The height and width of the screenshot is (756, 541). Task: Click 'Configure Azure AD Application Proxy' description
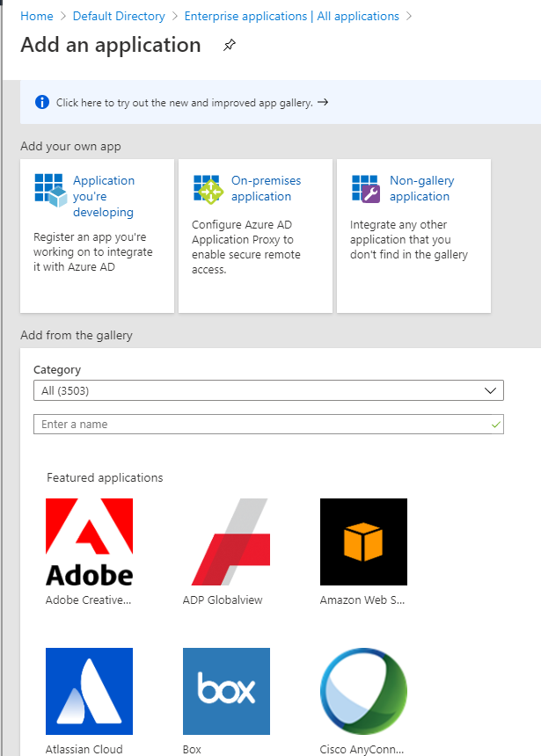(246, 247)
